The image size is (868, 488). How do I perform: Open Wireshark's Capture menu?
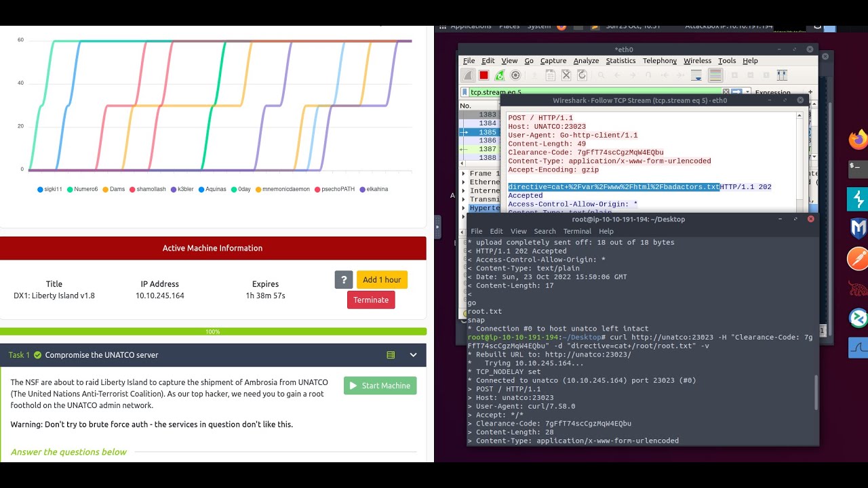point(553,60)
